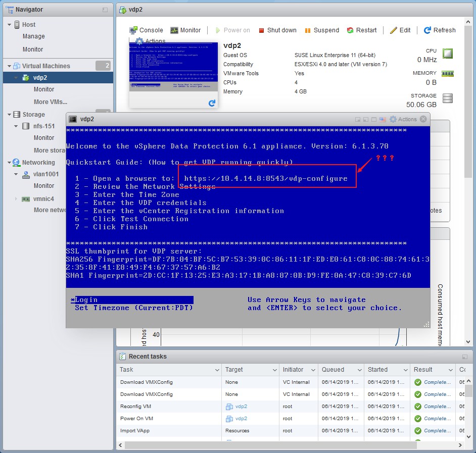Open Target column dropdown arrow
476x453 pixels.
click(x=274, y=370)
